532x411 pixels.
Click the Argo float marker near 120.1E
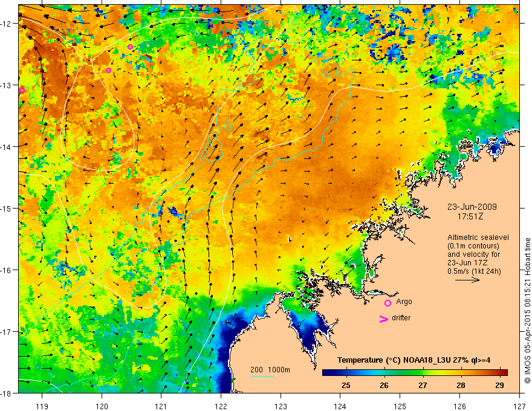click(x=109, y=71)
